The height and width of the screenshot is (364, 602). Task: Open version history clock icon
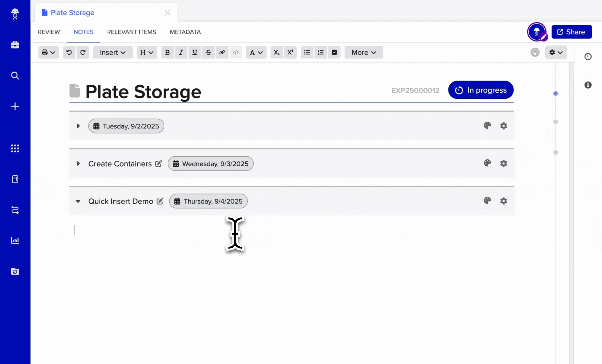pyautogui.click(x=588, y=57)
